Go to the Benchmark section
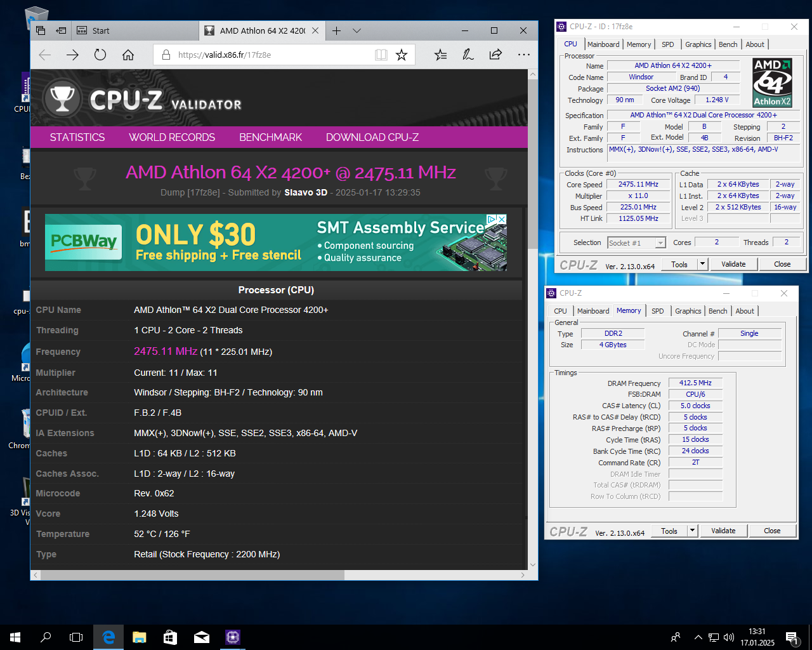The width and height of the screenshot is (812, 650). (270, 137)
